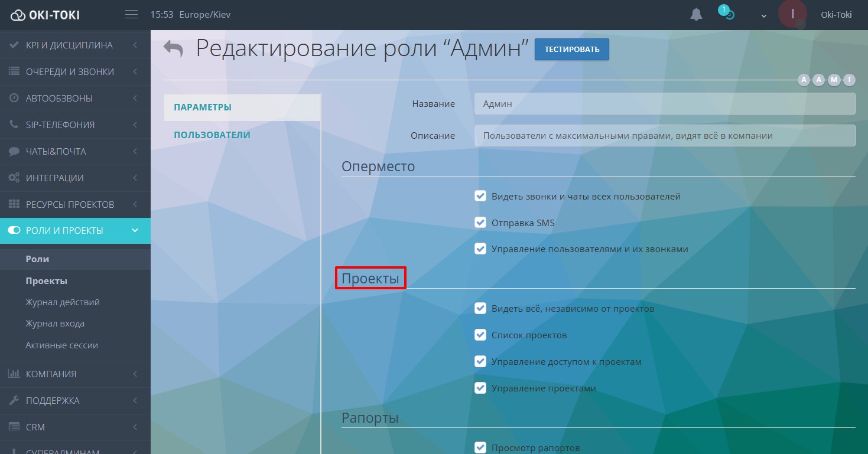Viewport: 868px width, 454px height.
Task: Click the OKI-TOKI cloud logo
Action: 45,15
